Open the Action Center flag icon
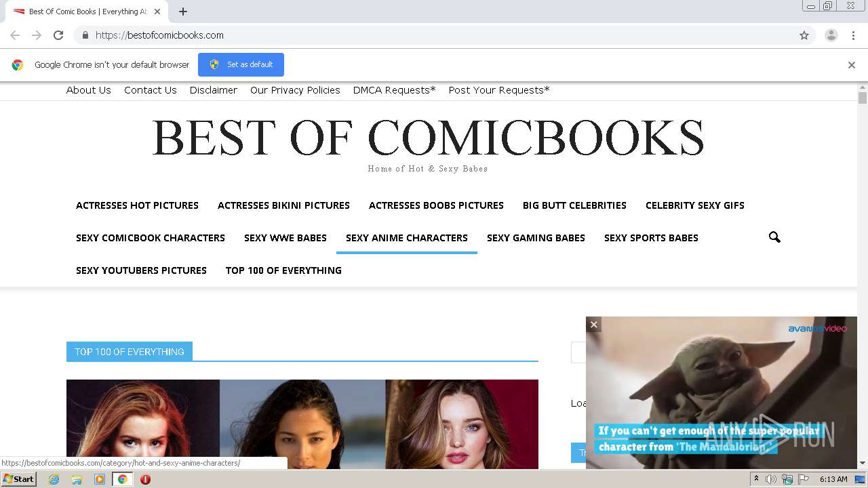 tap(804, 479)
